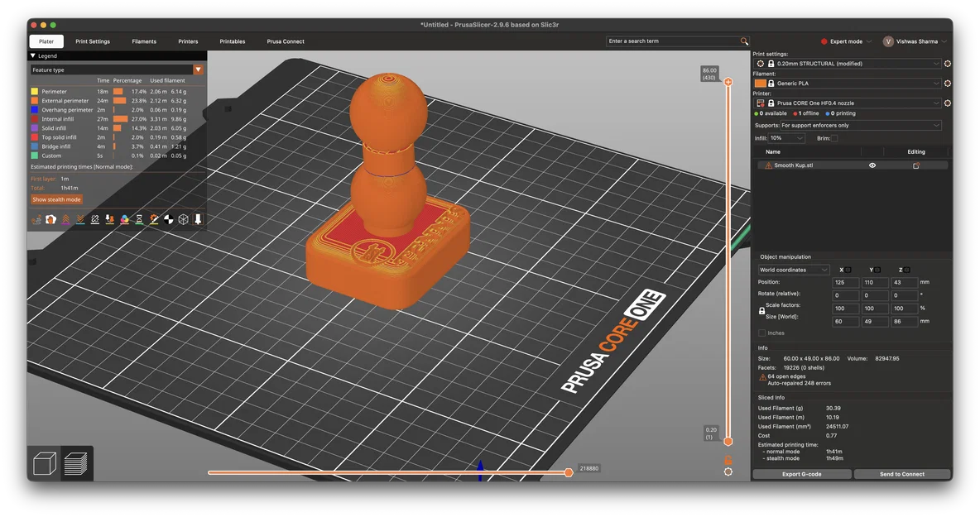Click the red Expert mode indicator dot
The height and width of the screenshot is (517, 980).
coord(824,42)
